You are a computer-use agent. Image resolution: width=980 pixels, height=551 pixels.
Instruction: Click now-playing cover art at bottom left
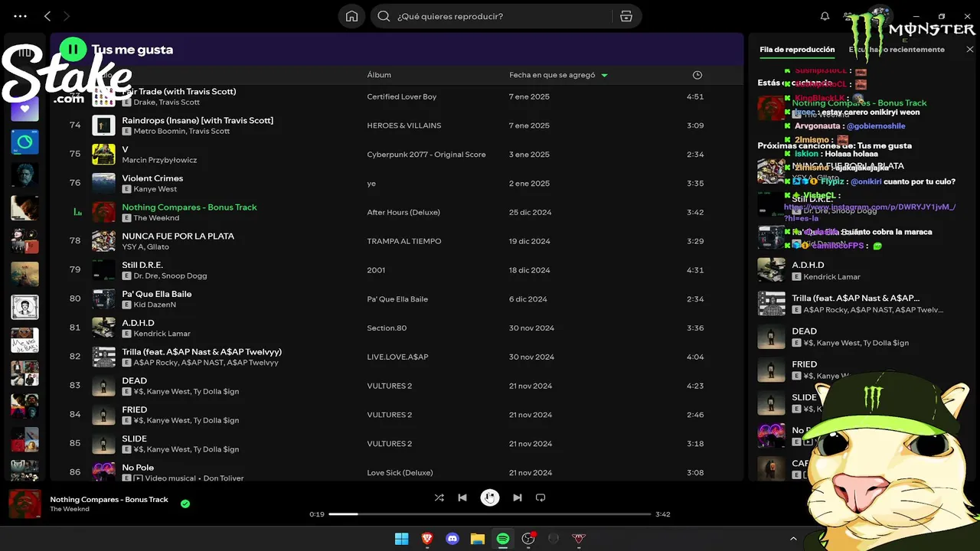[24, 504]
